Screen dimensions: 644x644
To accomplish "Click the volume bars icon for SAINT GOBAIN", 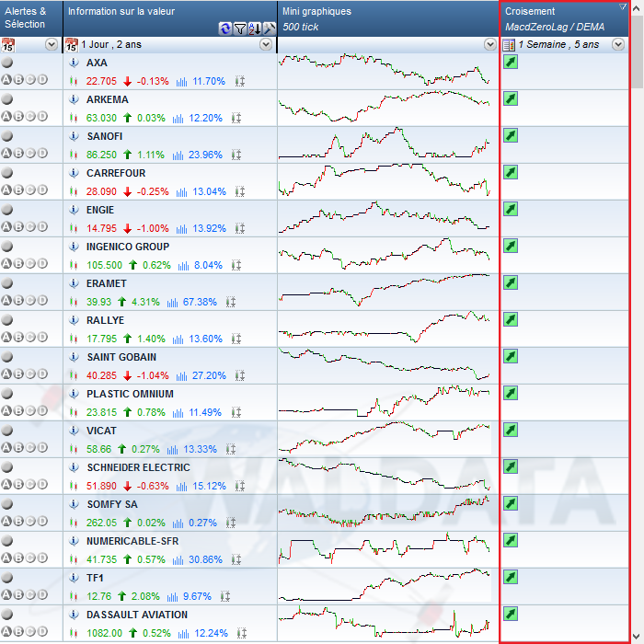I will [x=181, y=375].
